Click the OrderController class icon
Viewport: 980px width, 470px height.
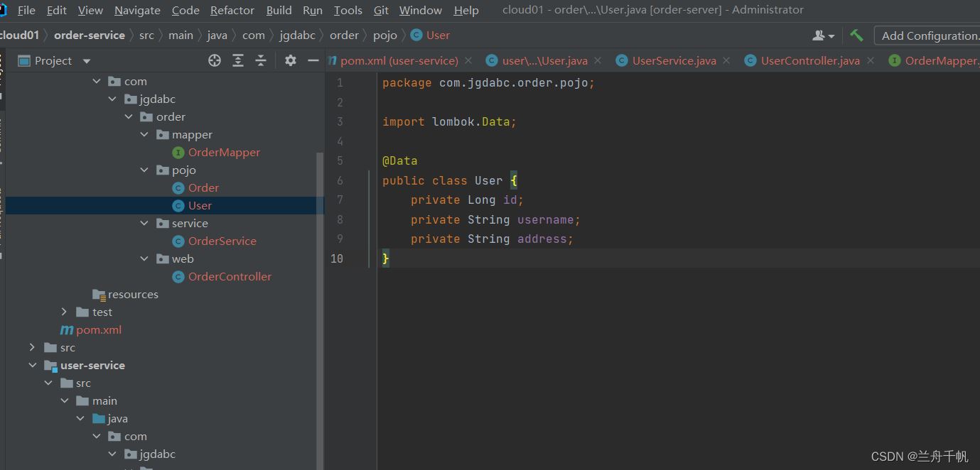(x=178, y=276)
